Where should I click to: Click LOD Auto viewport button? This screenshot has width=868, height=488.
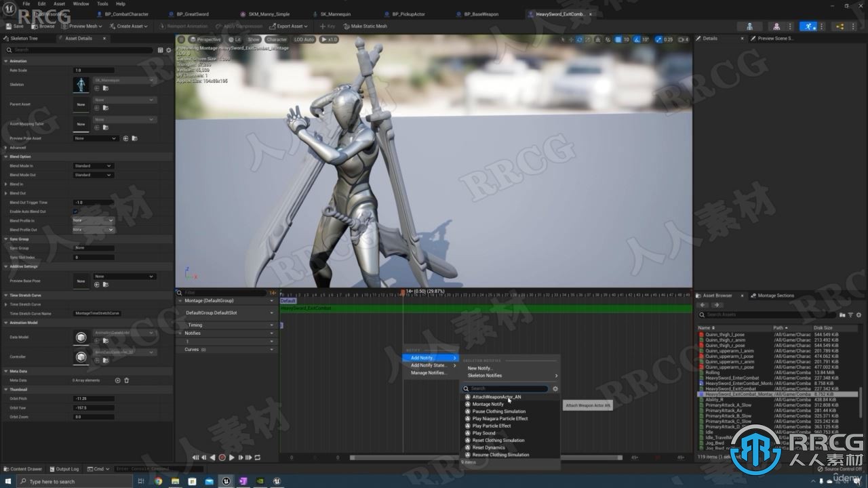(304, 39)
